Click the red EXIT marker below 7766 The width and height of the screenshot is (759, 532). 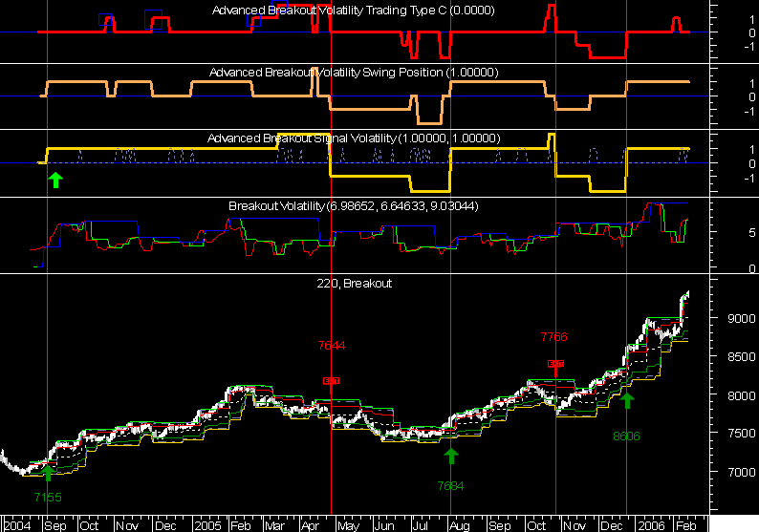[x=555, y=363]
